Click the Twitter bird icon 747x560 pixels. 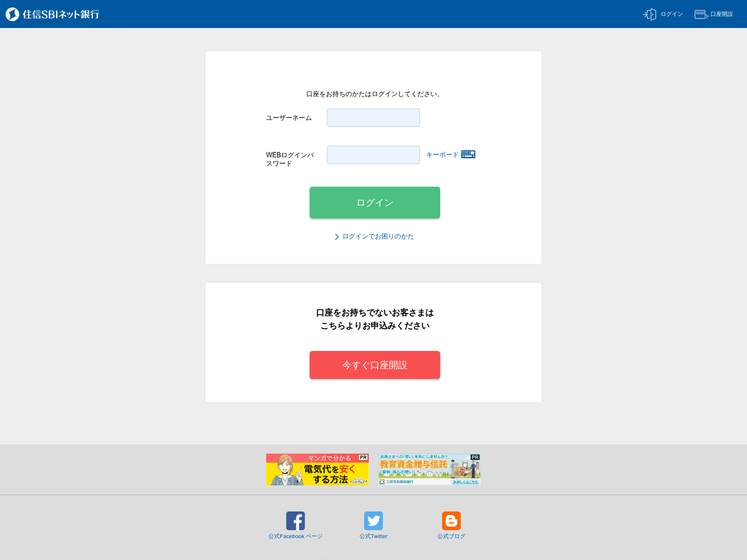373,521
